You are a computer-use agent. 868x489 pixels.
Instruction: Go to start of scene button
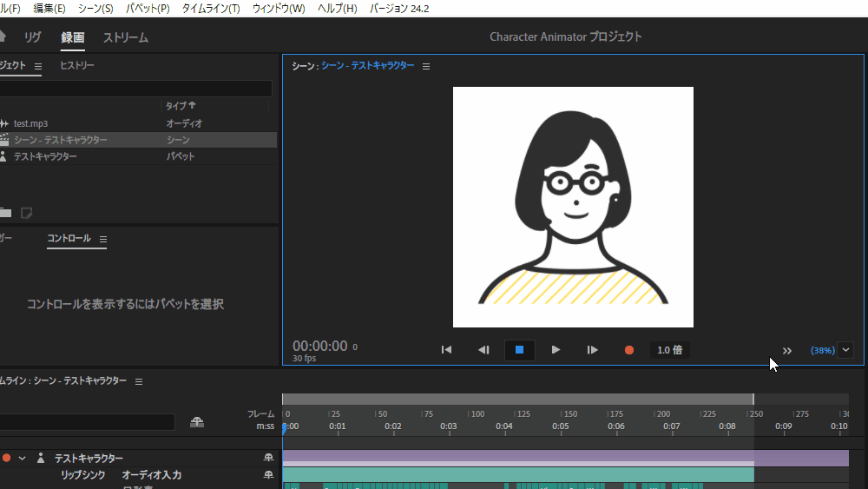coord(446,350)
